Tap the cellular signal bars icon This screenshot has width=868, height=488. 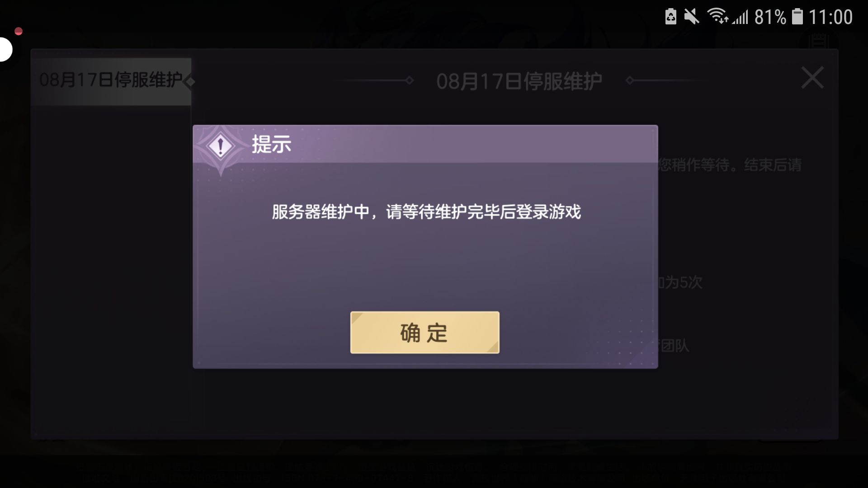pos(741,17)
